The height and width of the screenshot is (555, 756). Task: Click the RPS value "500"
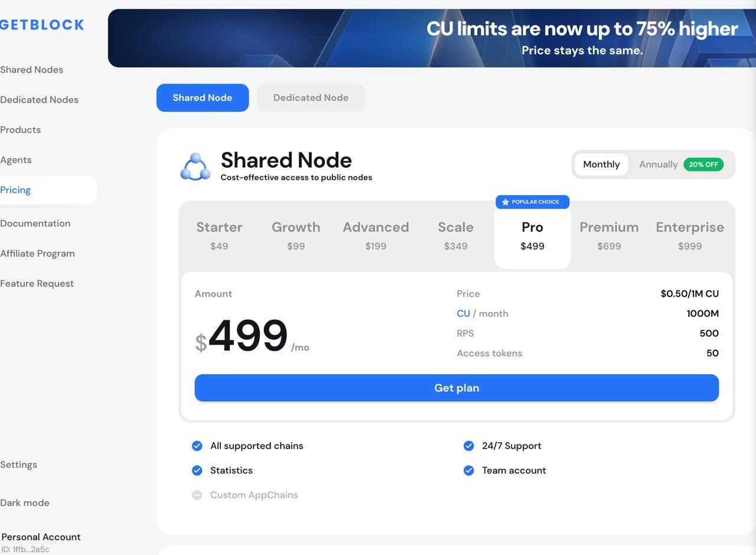coord(709,333)
